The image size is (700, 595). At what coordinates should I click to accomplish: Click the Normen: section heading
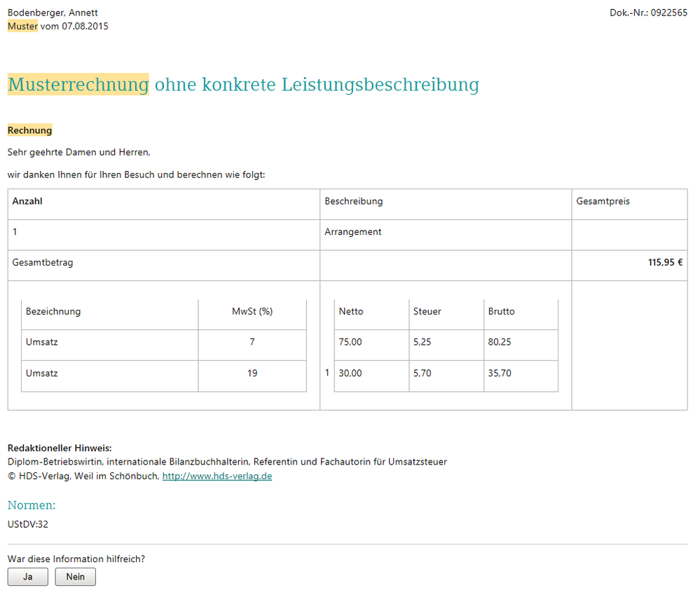[32, 505]
